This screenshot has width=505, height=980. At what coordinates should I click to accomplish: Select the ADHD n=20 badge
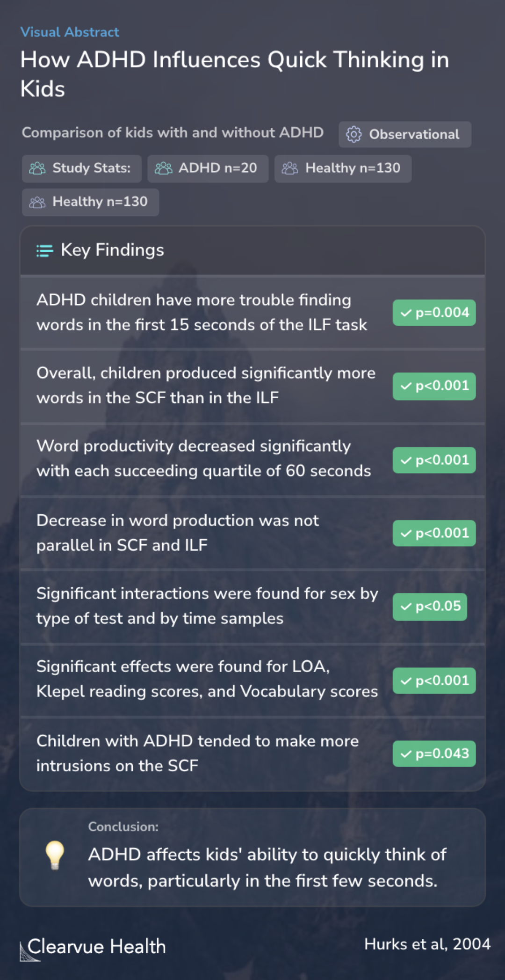click(208, 168)
